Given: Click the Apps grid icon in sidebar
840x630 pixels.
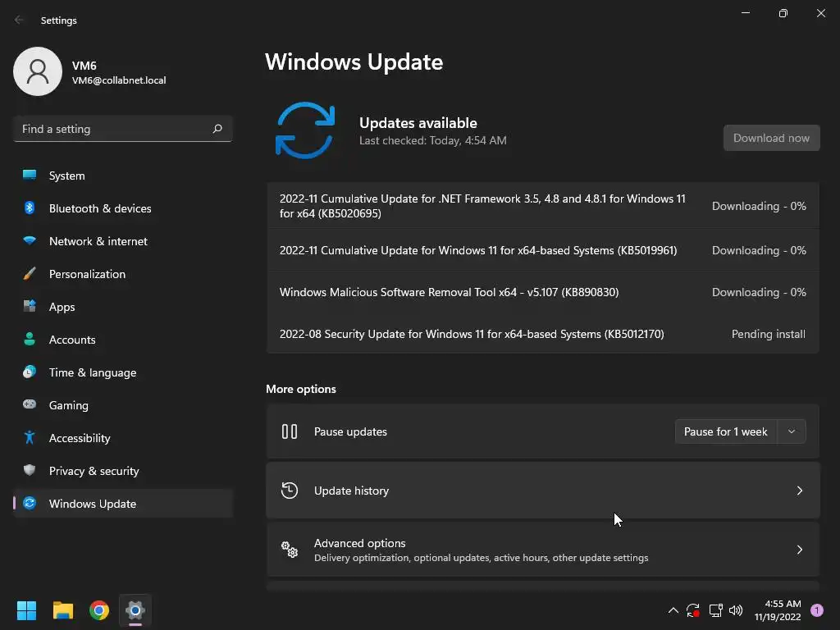Looking at the screenshot, I should pyautogui.click(x=30, y=307).
